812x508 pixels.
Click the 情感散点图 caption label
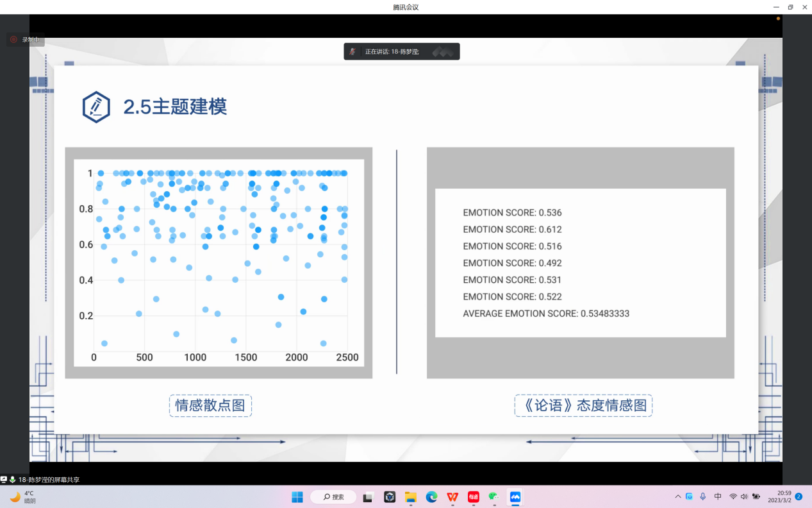210,405
